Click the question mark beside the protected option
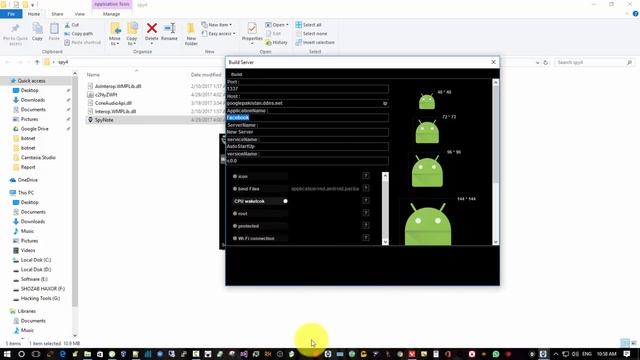Screen dimensions: 640x360 coord(366,225)
